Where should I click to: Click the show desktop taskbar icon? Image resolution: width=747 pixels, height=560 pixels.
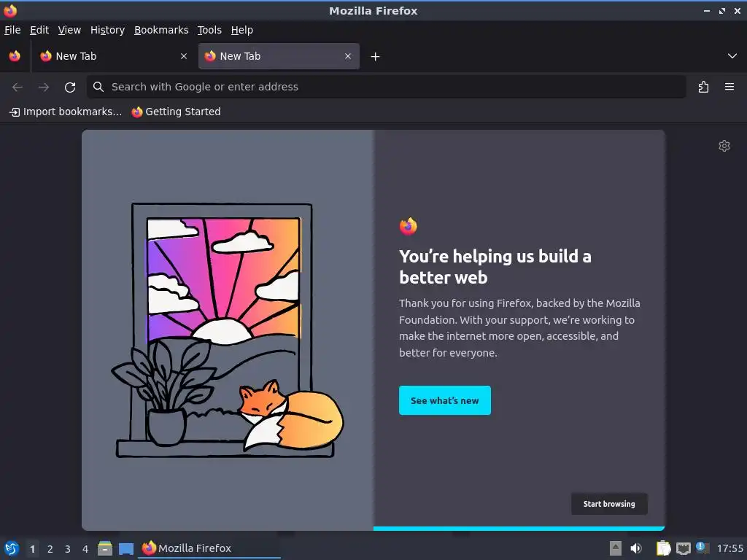(x=126, y=548)
